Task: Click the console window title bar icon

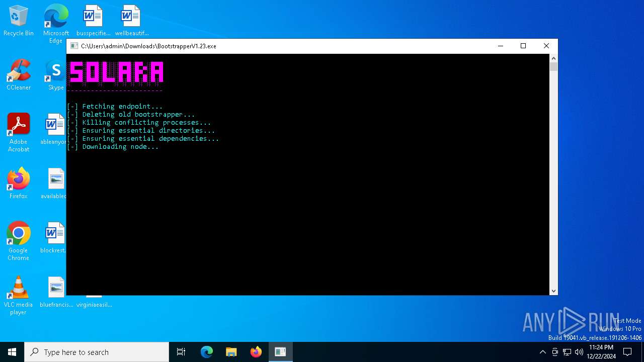Action: coord(74,46)
